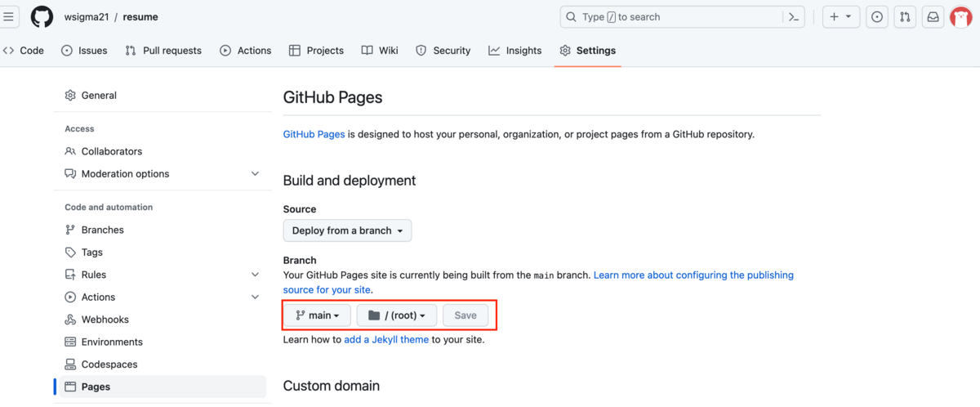Open the create new plus menu

pyautogui.click(x=840, y=16)
